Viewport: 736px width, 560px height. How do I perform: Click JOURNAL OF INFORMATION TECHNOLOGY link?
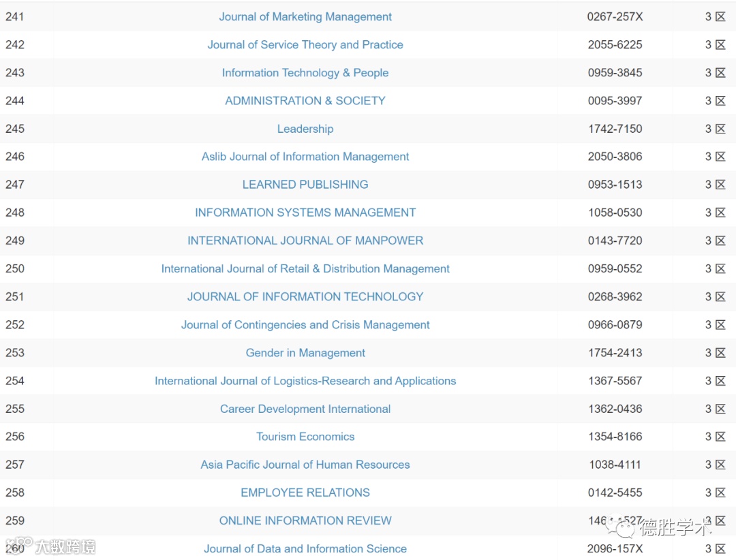(305, 296)
